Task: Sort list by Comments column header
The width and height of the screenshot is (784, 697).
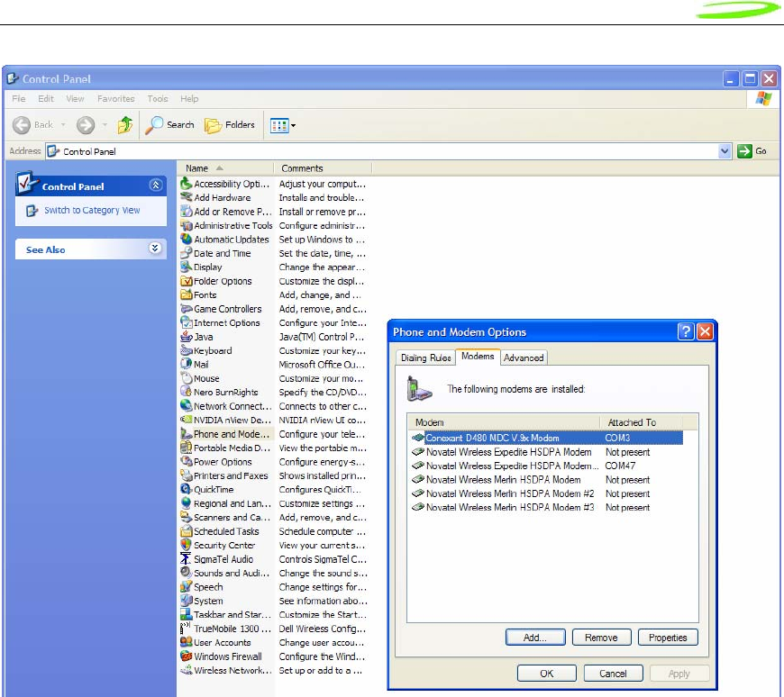Action: (323, 168)
